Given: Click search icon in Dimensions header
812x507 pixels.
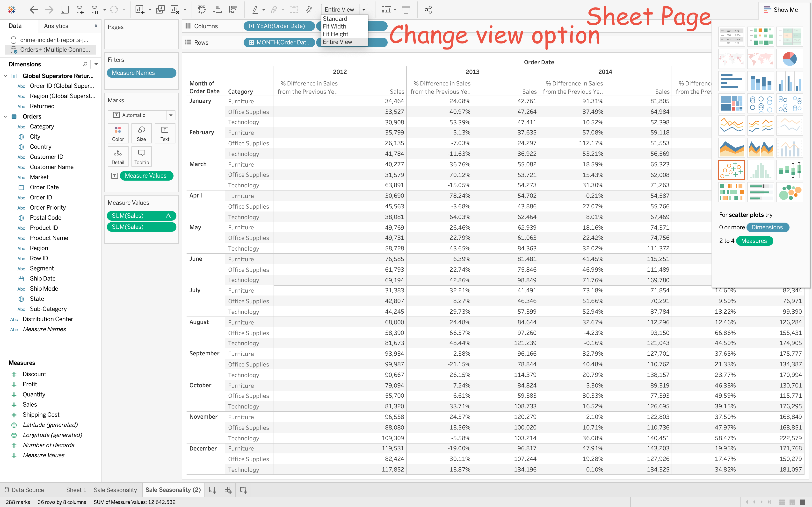Looking at the screenshot, I should (x=85, y=64).
